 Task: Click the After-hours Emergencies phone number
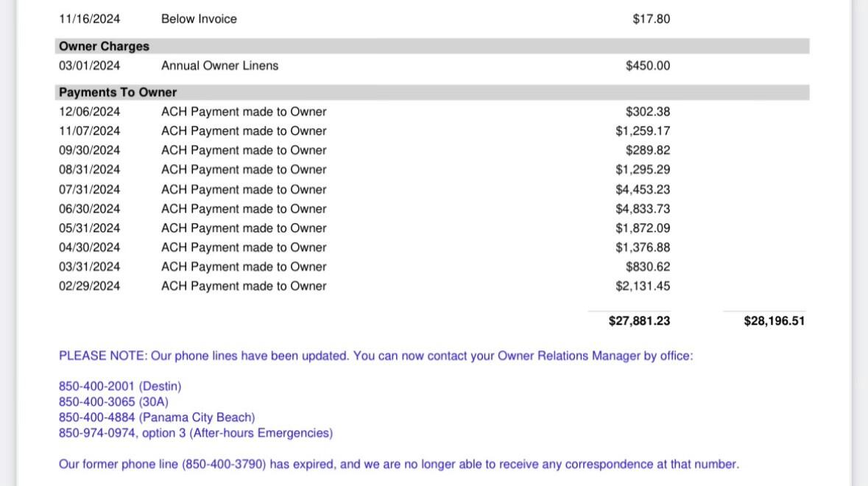click(97, 432)
